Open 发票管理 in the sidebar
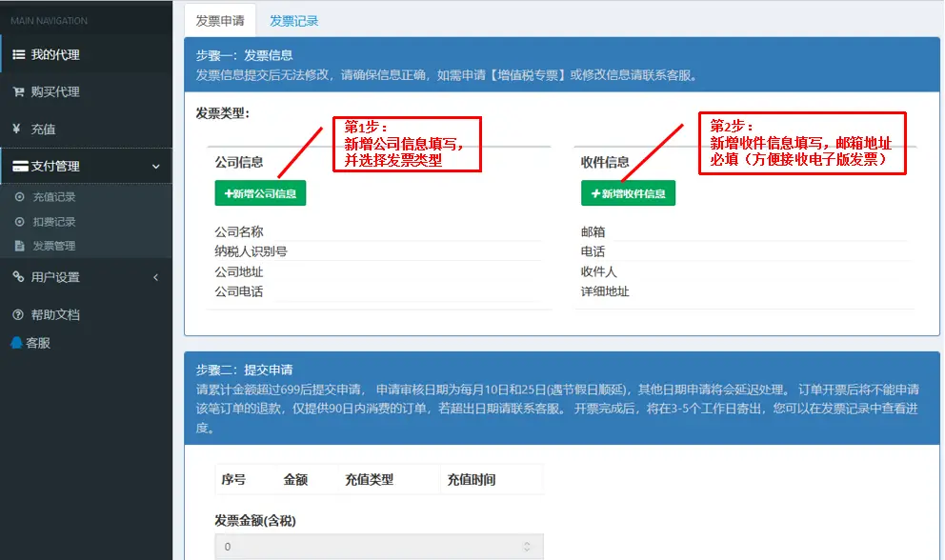945x560 pixels. (54, 246)
